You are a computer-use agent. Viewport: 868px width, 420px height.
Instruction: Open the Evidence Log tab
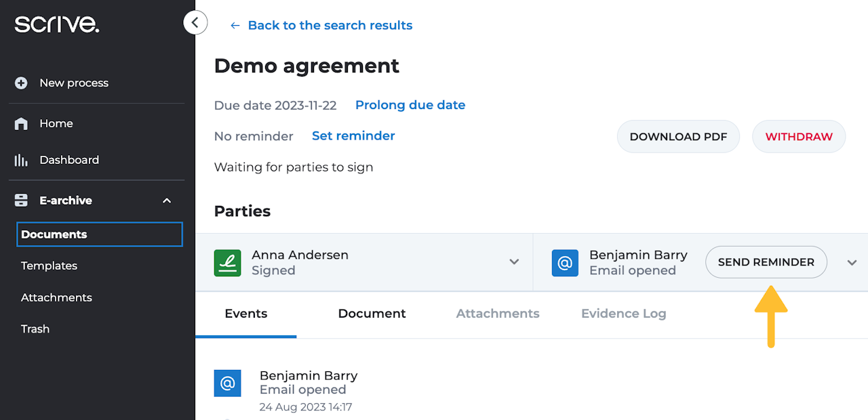[623, 314]
